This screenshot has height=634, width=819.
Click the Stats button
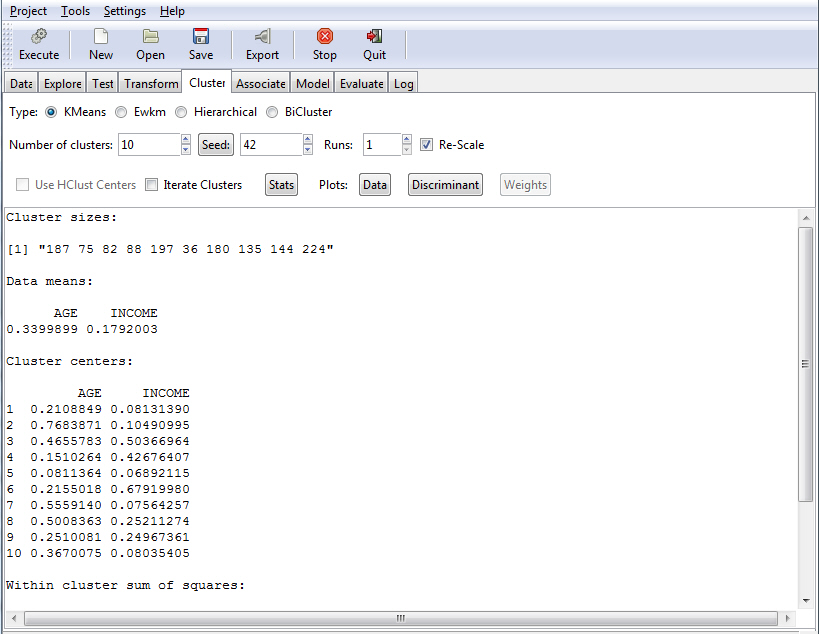282,185
